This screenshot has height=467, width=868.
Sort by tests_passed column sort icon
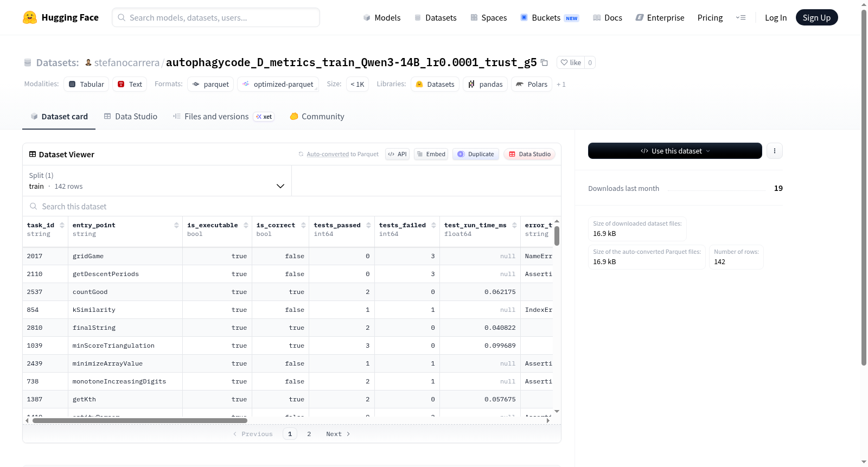368,225
